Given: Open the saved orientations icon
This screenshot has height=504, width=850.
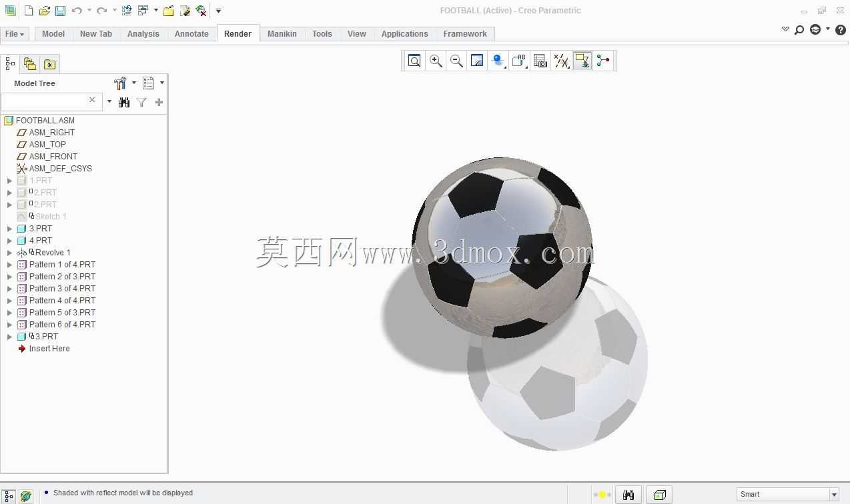Looking at the screenshot, I should (518, 61).
